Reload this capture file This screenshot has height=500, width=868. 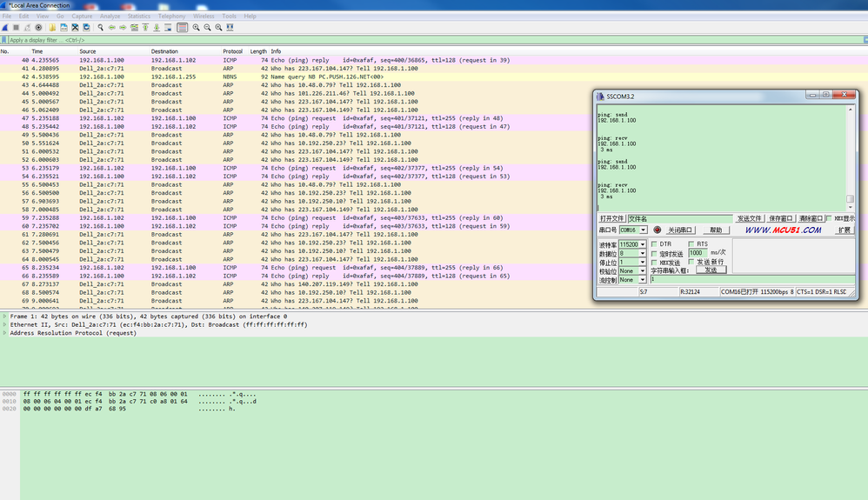[86, 28]
